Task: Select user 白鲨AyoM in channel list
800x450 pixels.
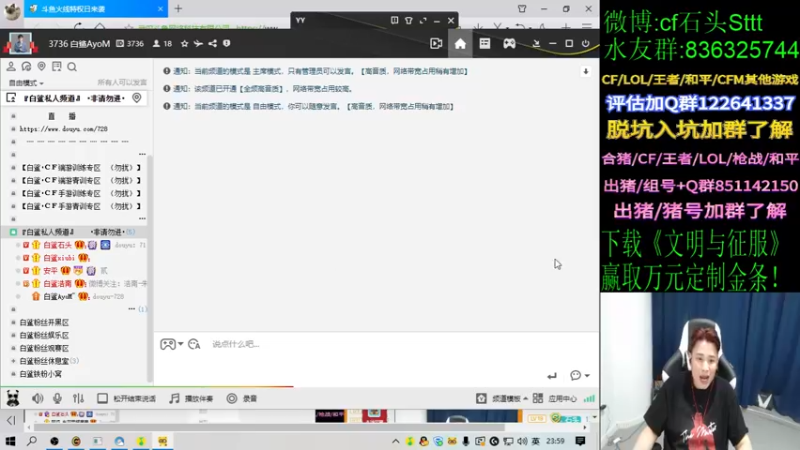Action: [59, 296]
